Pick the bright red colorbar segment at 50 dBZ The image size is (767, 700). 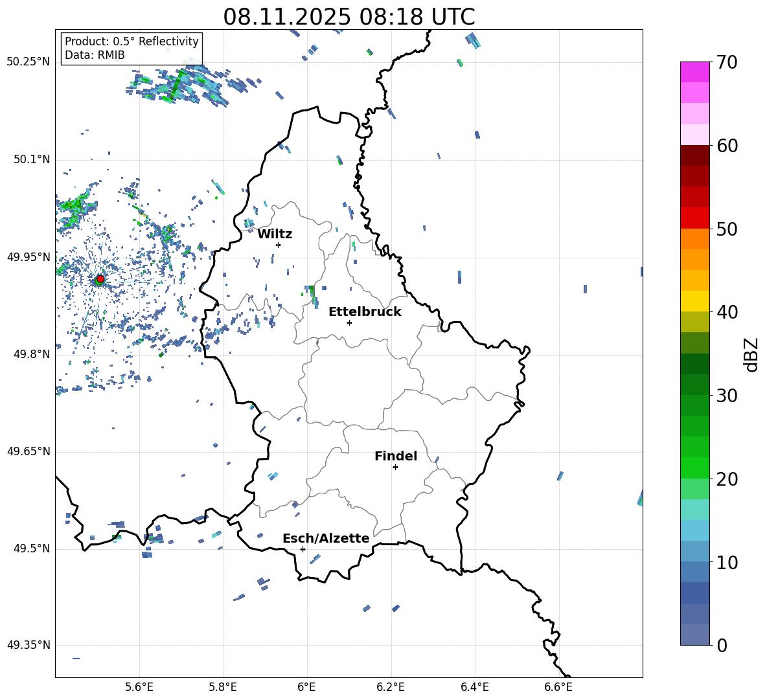point(694,218)
